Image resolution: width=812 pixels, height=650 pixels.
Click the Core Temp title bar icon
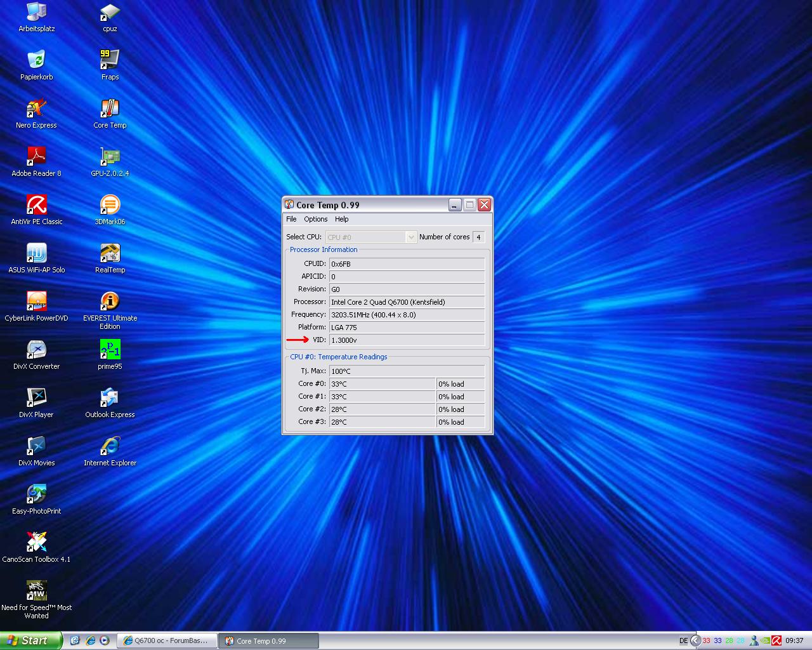coord(289,204)
